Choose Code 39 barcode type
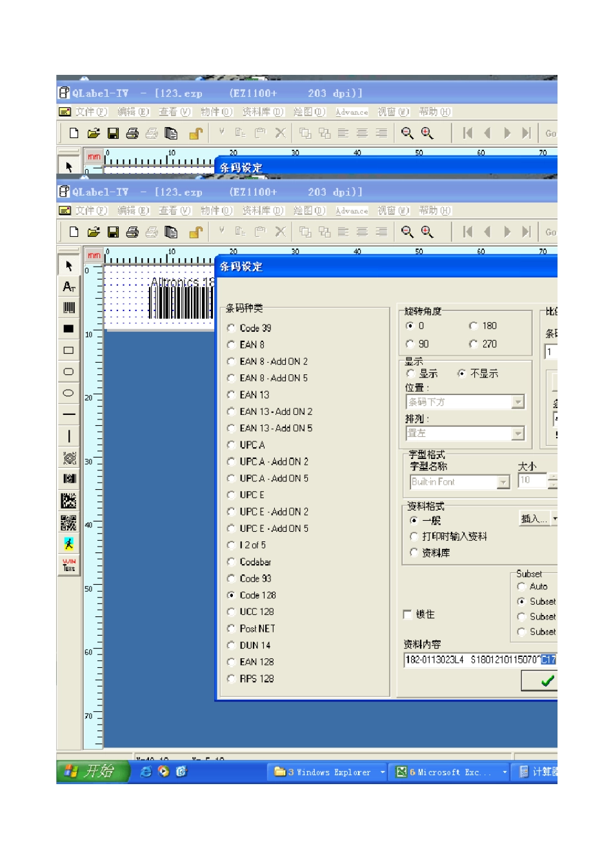The width and height of the screenshot is (613, 868). click(231, 328)
